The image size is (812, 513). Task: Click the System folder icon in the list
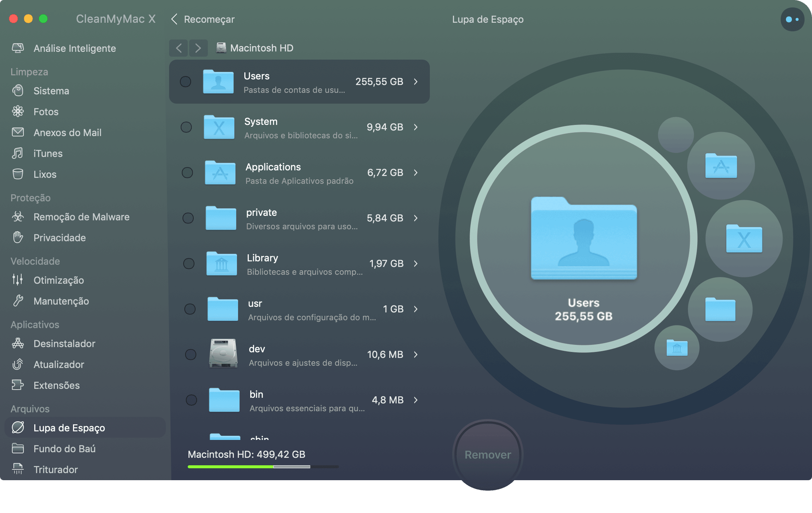point(219,127)
